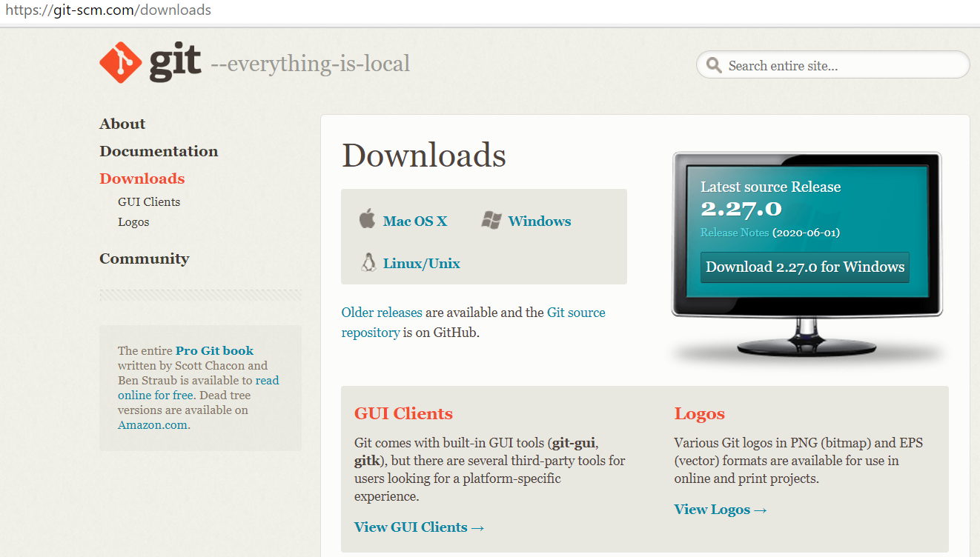Open the Community section
Image resolution: width=980 pixels, height=557 pixels.
(144, 259)
